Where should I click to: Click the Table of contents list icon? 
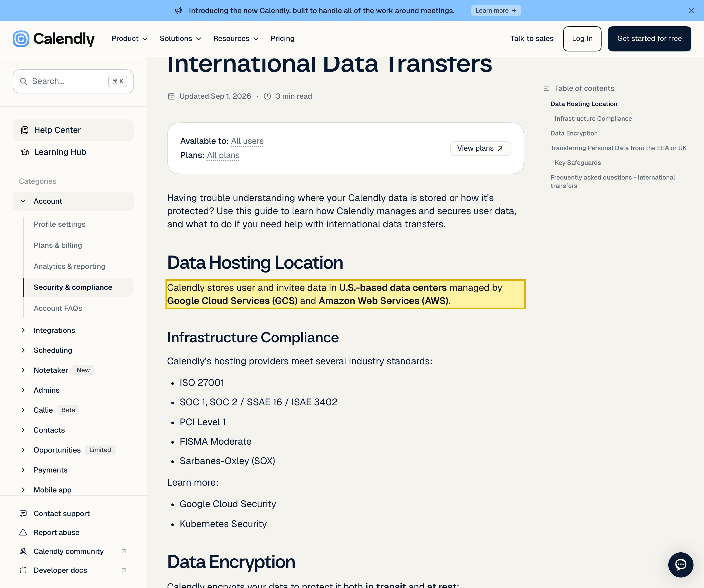coord(546,88)
